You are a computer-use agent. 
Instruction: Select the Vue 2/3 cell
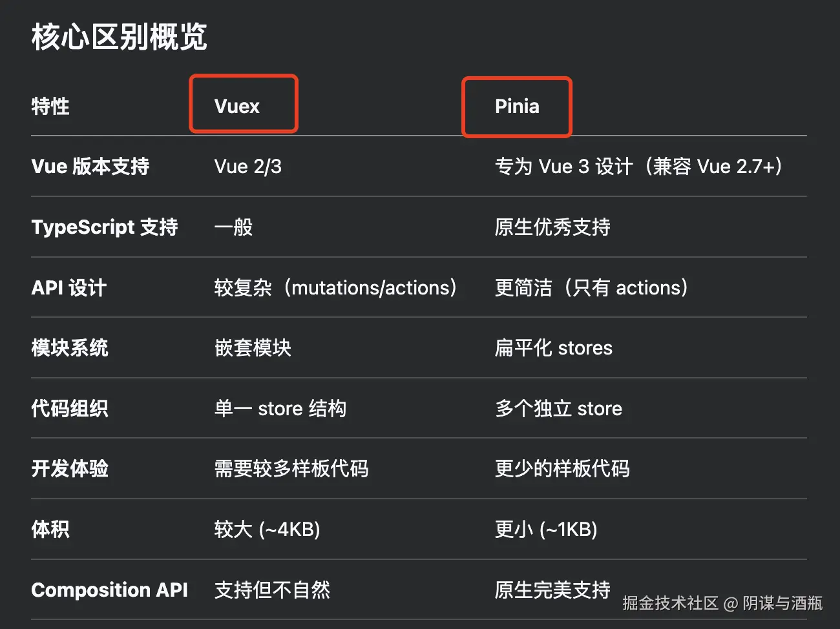[x=248, y=167]
